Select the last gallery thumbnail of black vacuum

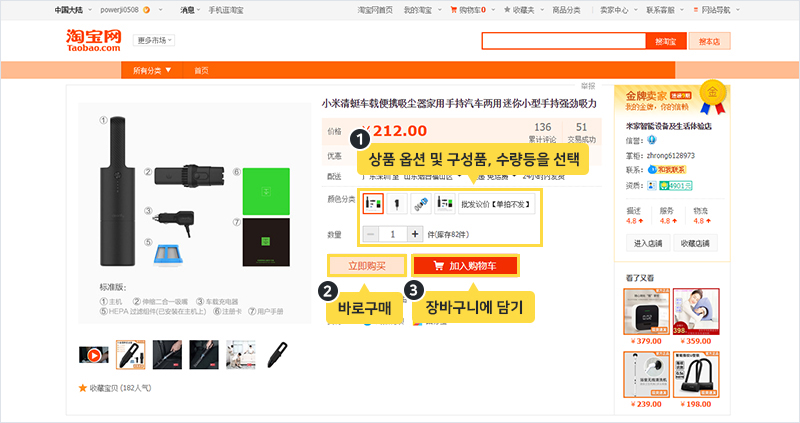[278, 355]
